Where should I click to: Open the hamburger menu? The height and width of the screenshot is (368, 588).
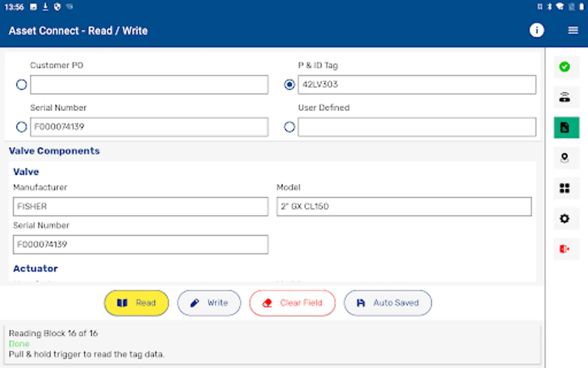tap(573, 30)
